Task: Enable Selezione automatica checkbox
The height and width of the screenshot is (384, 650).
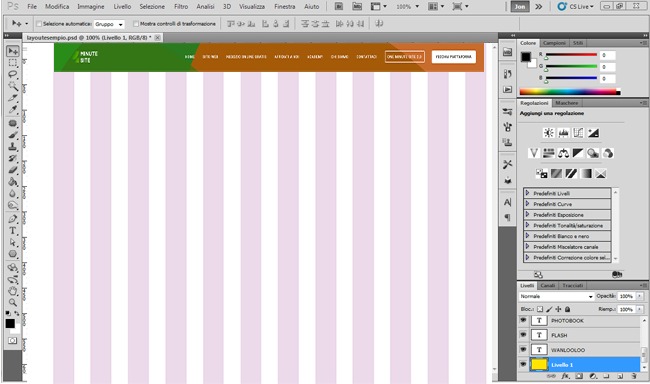Action: coord(39,24)
